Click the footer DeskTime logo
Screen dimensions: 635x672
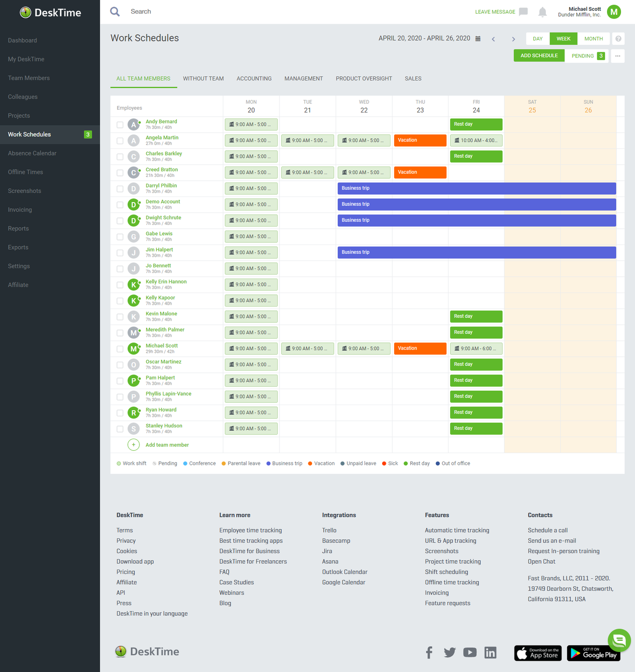[147, 651]
